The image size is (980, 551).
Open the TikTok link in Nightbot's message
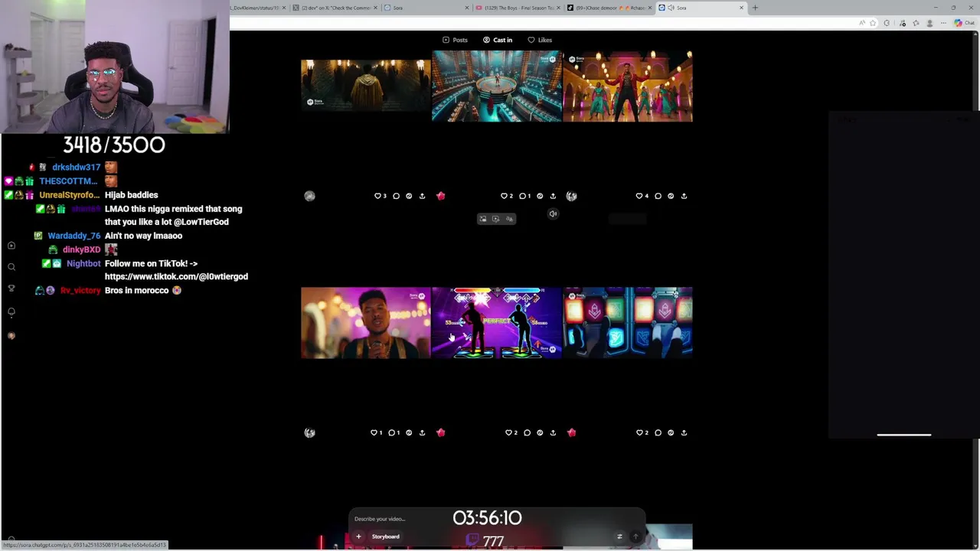pyautogui.click(x=176, y=276)
